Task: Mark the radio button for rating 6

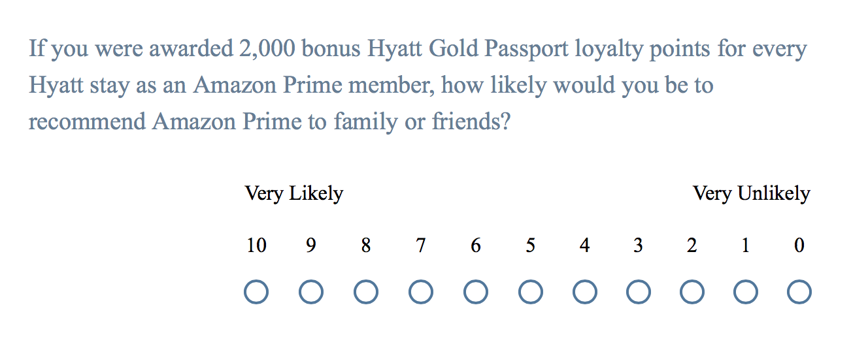Action: (476, 292)
